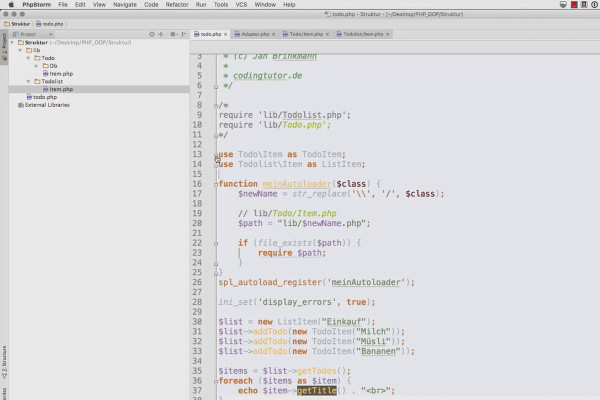Open the Refactor menu
The image size is (600, 400).
pos(177,5)
